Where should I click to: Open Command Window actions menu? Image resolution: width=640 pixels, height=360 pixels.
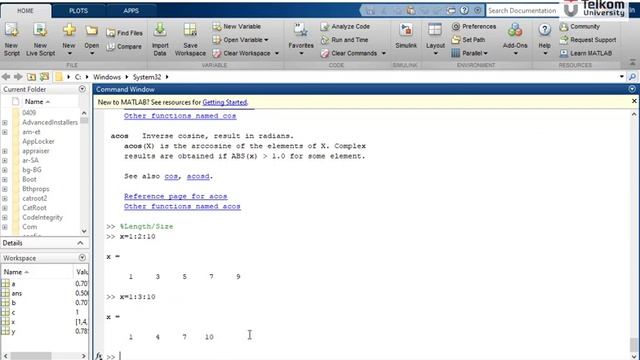[x=632, y=89]
